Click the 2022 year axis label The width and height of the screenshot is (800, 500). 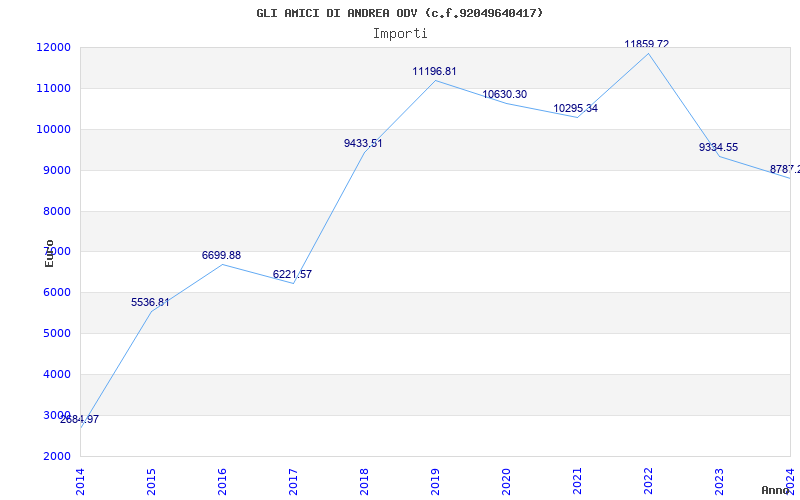click(648, 482)
